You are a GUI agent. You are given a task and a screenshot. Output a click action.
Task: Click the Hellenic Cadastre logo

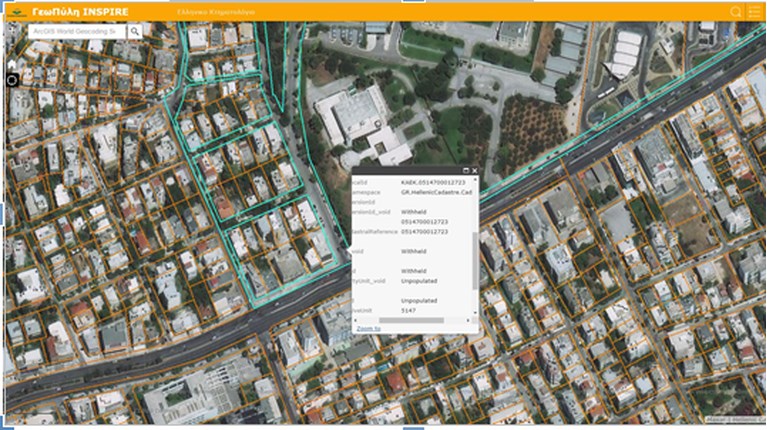pyautogui.click(x=15, y=12)
